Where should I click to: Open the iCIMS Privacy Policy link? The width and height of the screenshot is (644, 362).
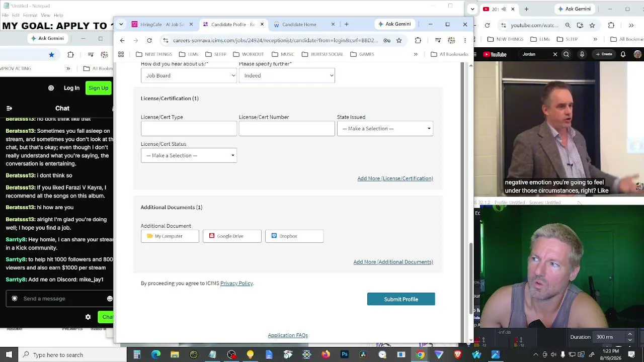coord(236,284)
